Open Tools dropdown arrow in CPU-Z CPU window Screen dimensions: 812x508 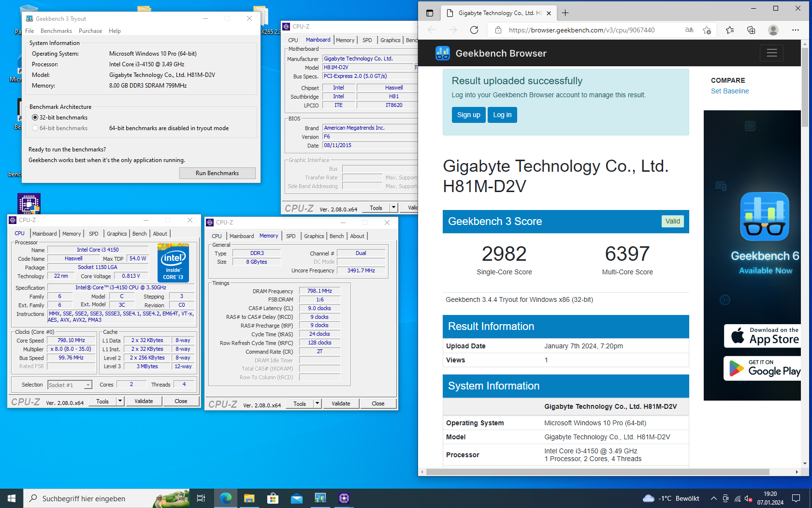pos(120,401)
